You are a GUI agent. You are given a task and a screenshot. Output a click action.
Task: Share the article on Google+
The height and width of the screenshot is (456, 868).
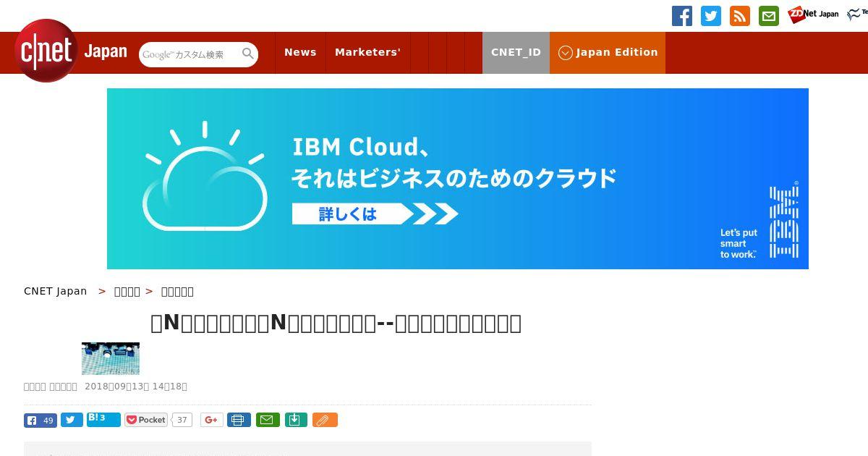click(x=212, y=420)
